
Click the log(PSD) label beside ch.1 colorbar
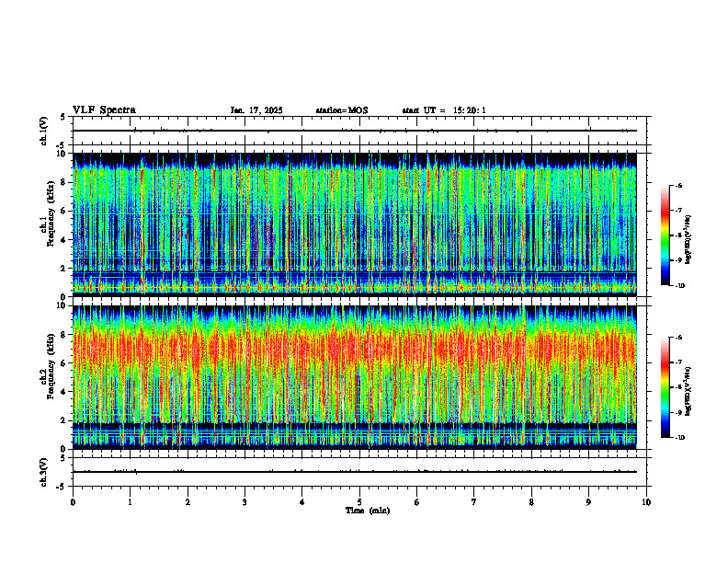688,240
